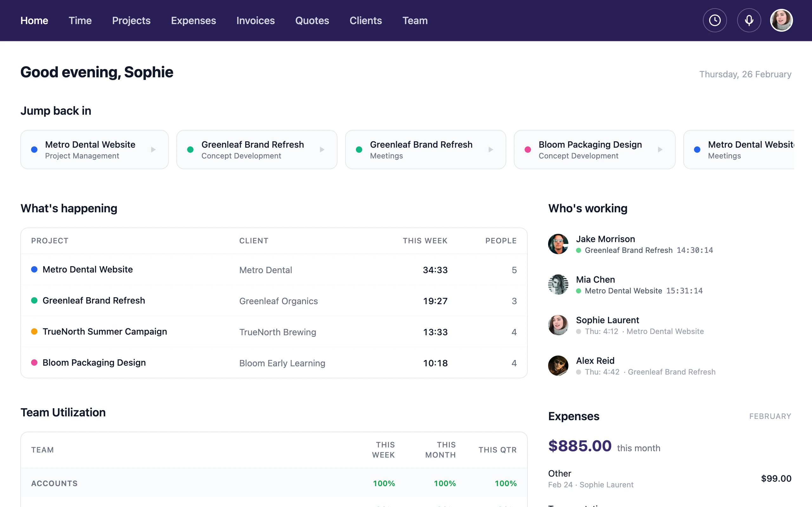Click Sophie Laurent's avatar in Who's working
Image resolution: width=812 pixels, height=507 pixels.
558,325
